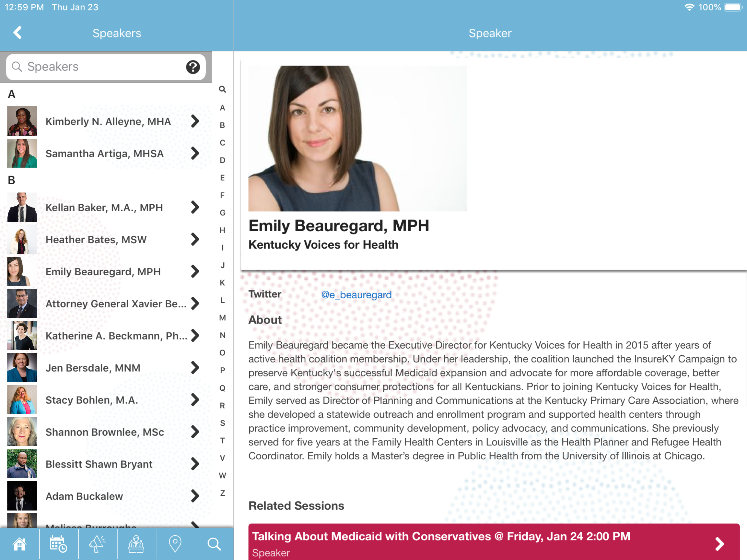Screen dimensions: 747x560
Task: Tap the back arrow in Speakers header
Action: pos(17,33)
